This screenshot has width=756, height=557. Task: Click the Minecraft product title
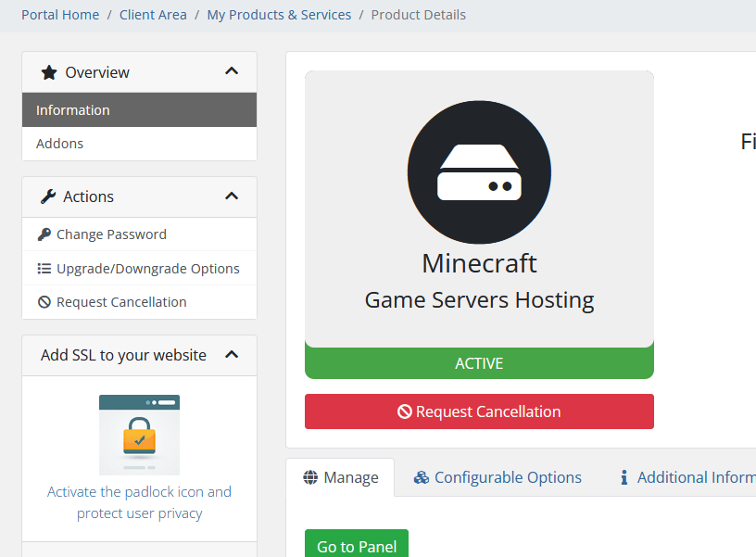(x=479, y=263)
